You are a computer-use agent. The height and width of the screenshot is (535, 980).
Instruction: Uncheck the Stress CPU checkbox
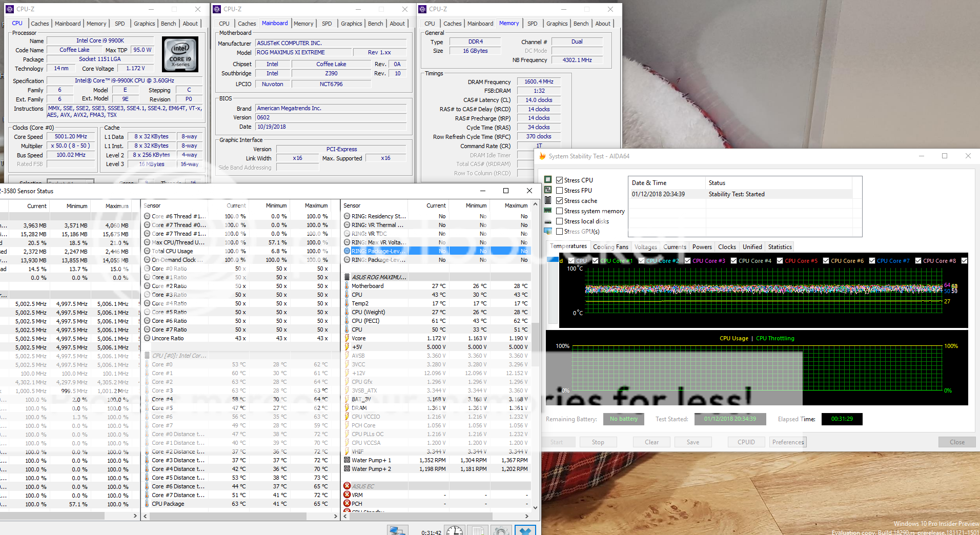tap(560, 180)
